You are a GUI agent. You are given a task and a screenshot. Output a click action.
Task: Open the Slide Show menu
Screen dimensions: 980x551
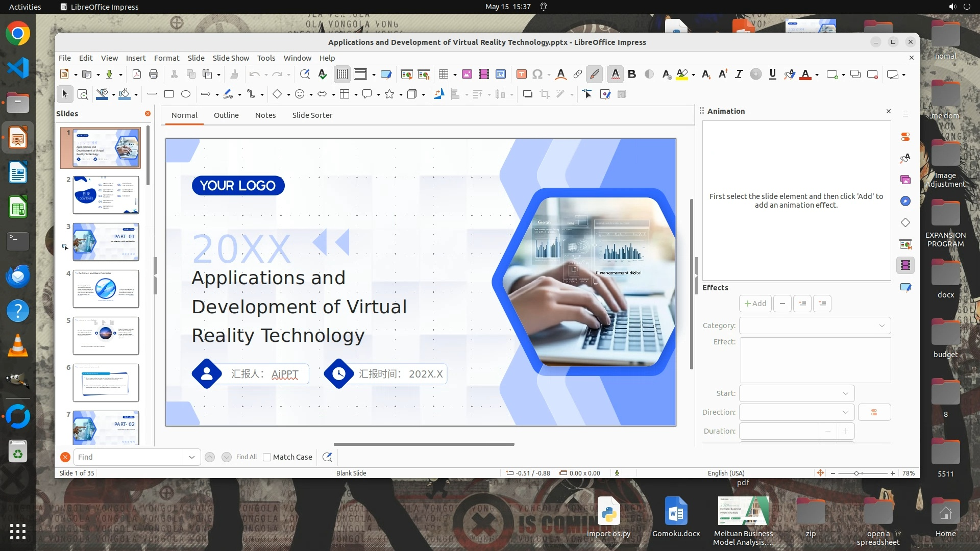tap(231, 58)
